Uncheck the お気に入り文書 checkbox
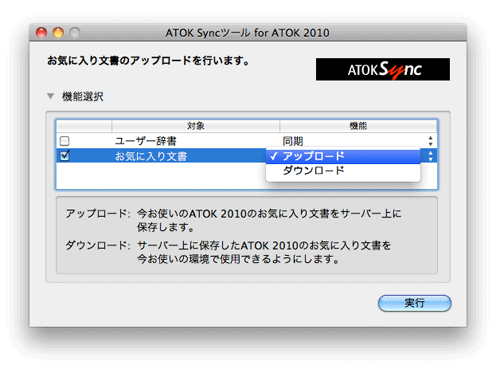500x365 pixels. pos(65,156)
